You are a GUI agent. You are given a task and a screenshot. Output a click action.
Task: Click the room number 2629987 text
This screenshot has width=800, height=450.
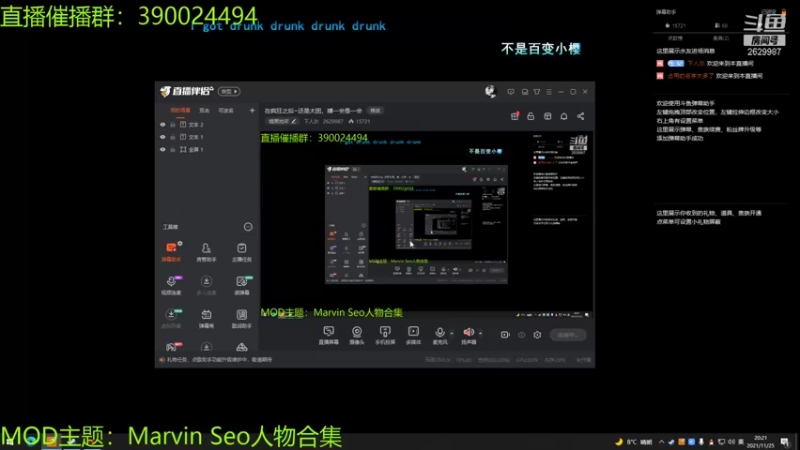coord(333,121)
